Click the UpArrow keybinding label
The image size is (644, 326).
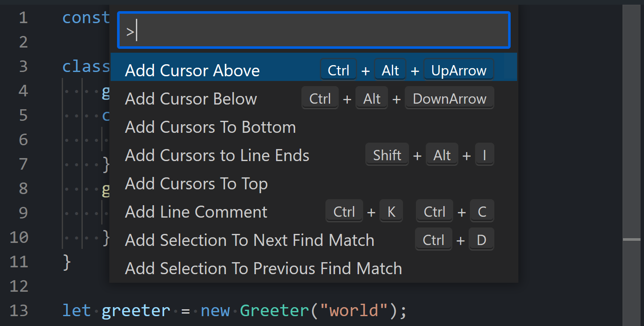[x=458, y=71]
